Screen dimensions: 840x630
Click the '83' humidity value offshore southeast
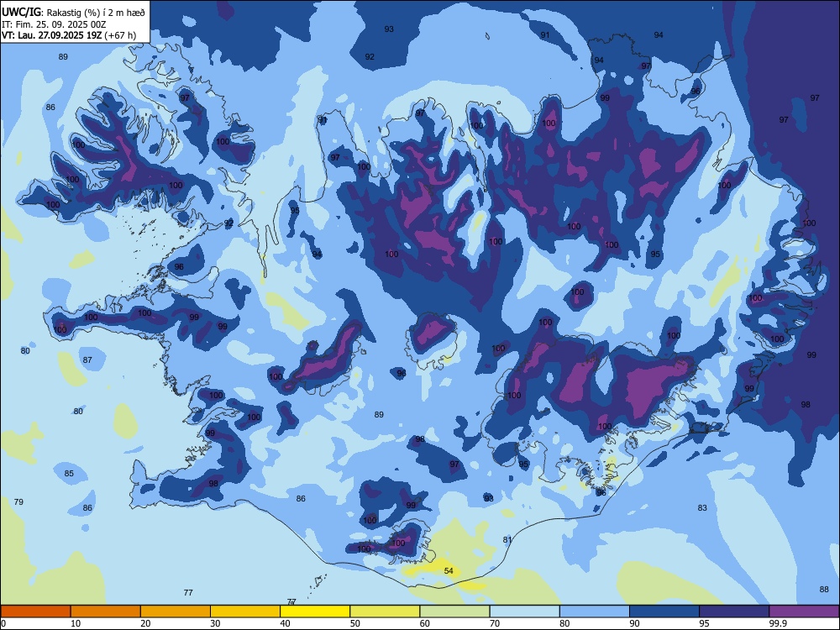point(702,507)
